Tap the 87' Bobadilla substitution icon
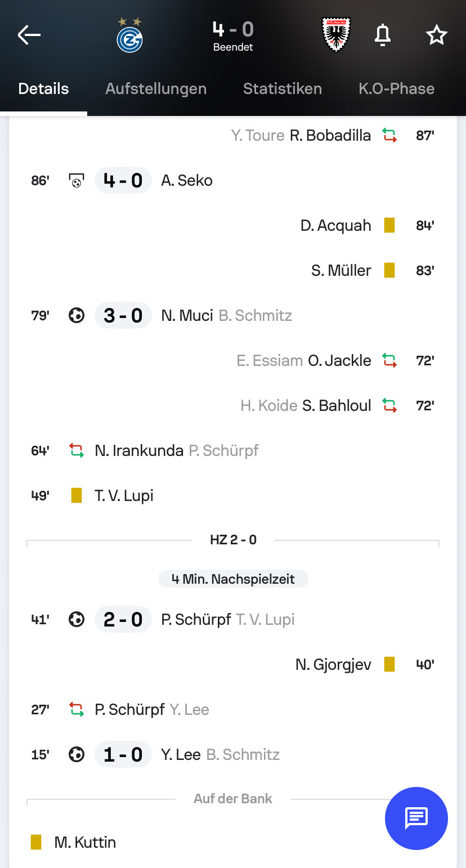This screenshot has height=868, width=466. 389,135
